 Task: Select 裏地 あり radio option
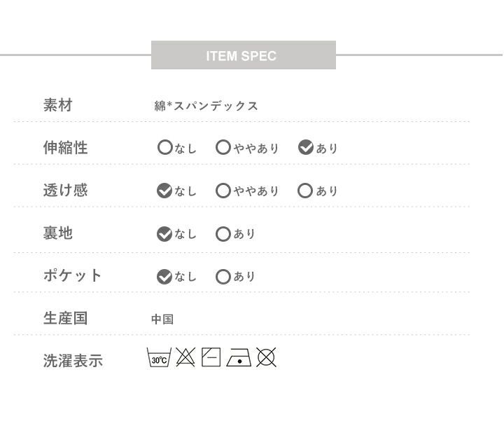pyautogui.click(x=223, y=234)
